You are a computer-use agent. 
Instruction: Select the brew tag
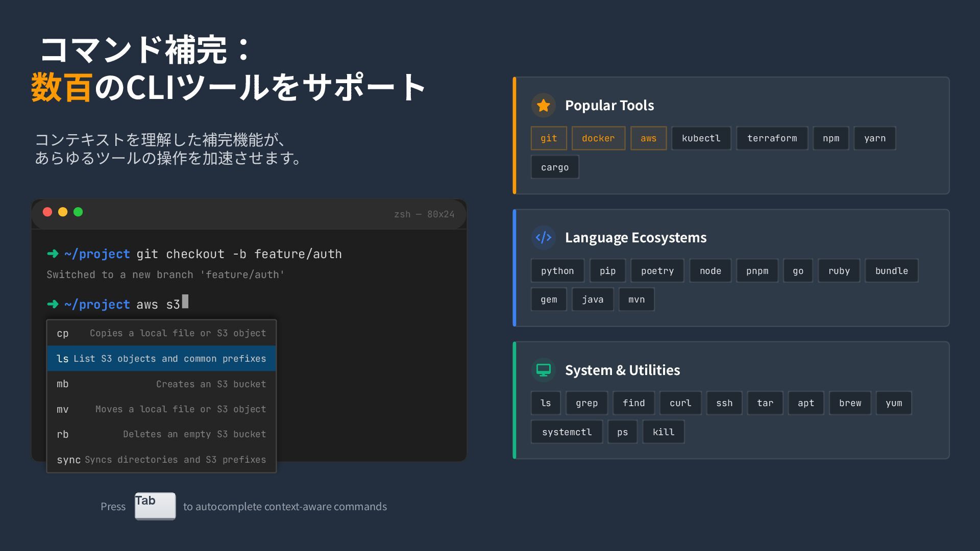(x=850, y=403)
